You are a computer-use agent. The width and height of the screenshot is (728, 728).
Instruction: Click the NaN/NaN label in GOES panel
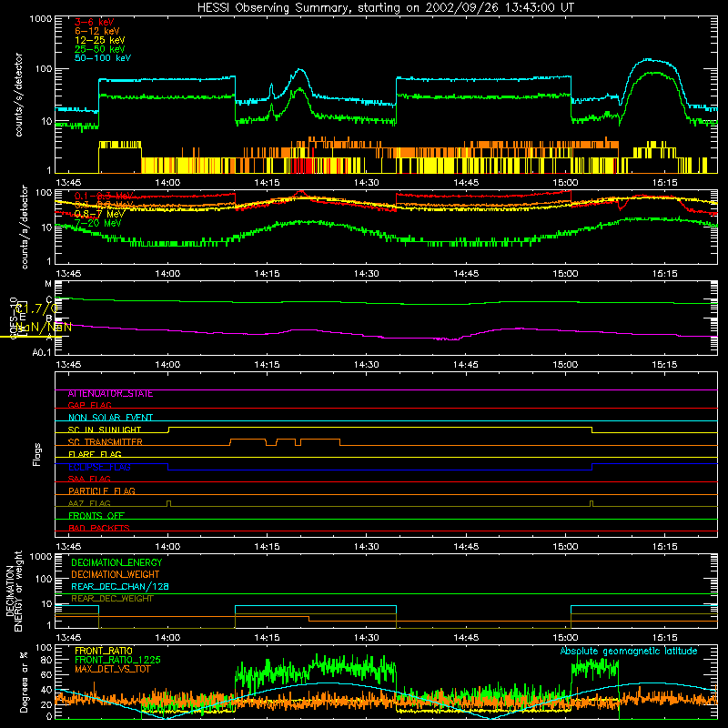[x=44, y=327]
